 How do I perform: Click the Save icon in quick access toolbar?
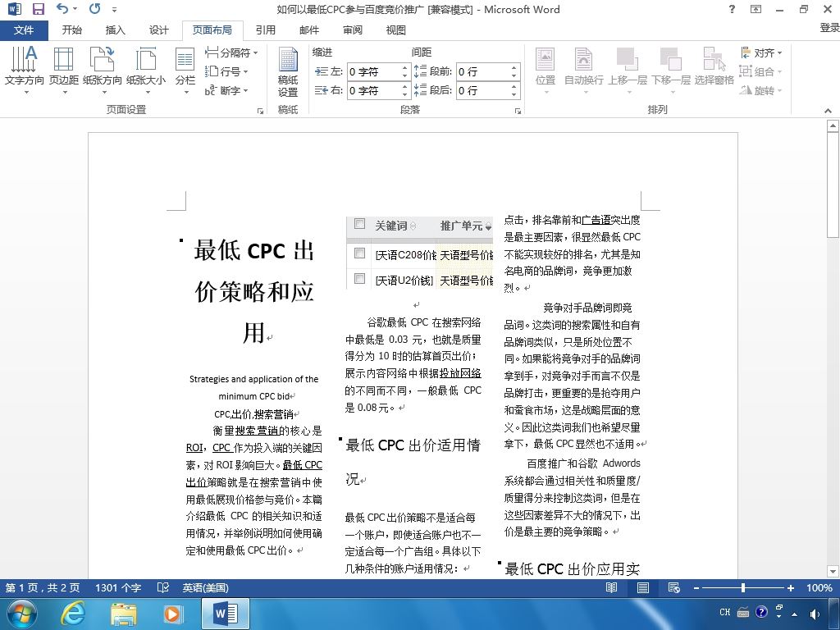point(39,9)
